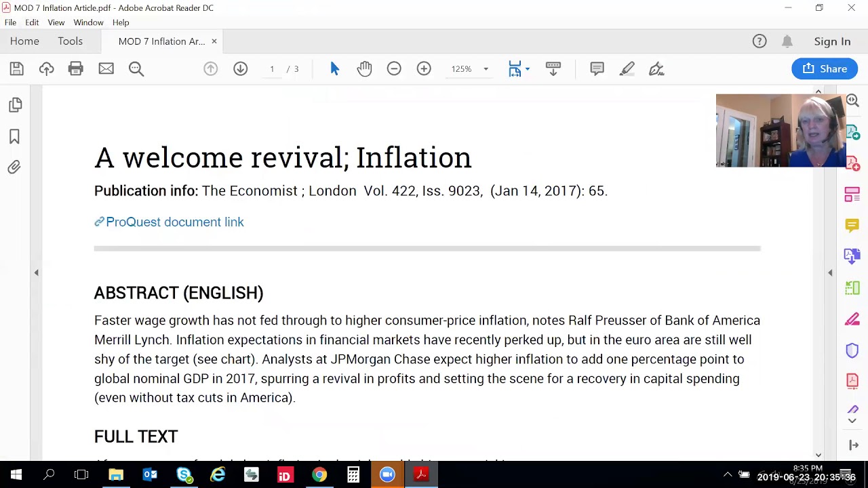Open Windows Start menu
The height and width of the screenshot is (488, 868).
coord(16,474)
